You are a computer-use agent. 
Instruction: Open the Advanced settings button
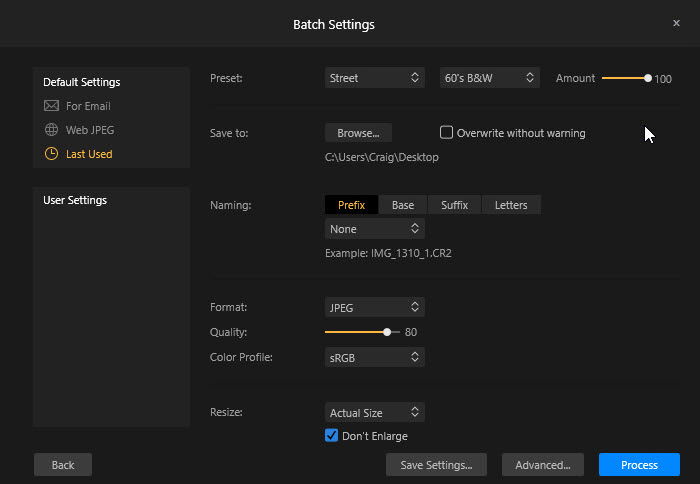coord(543,464)
